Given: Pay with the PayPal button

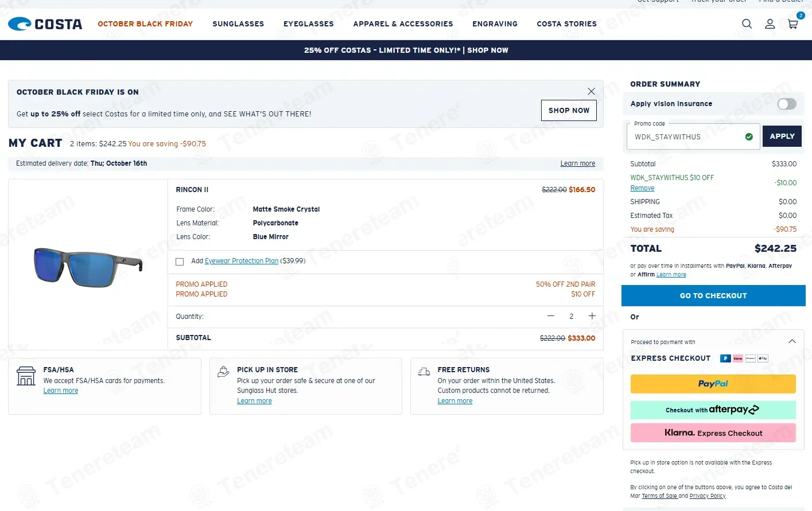Looking at the screenshot, I should click(713, 384).
